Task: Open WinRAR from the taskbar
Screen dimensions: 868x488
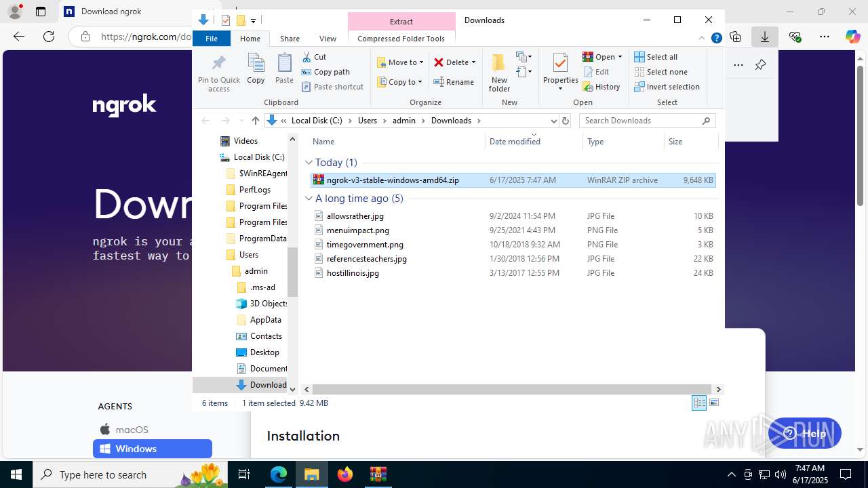Action: click(378, 474)
